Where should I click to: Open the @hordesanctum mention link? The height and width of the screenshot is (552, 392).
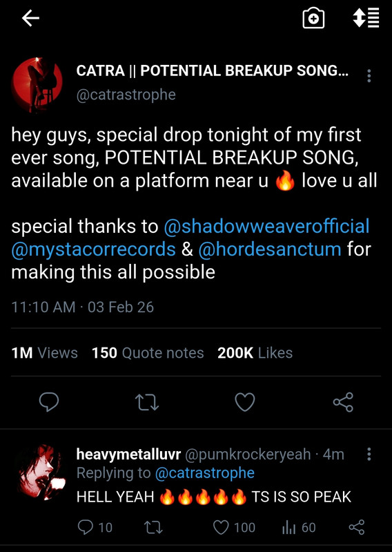click(270, 249)
